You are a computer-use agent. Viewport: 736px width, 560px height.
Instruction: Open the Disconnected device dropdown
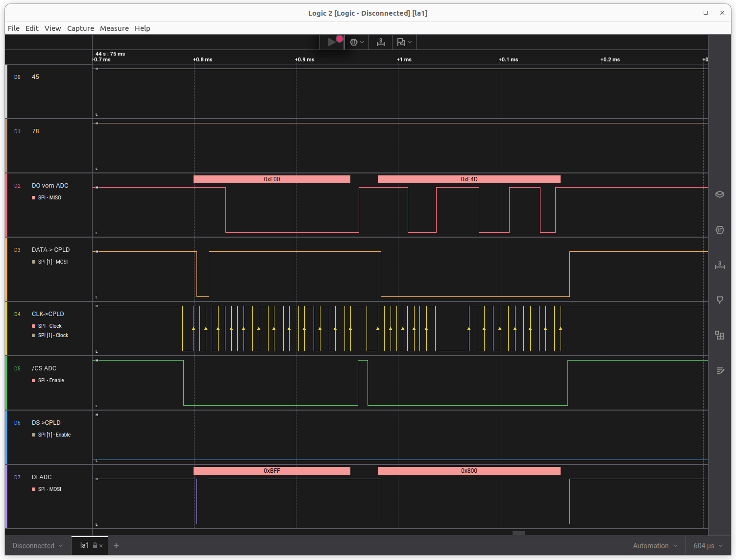[38, 546]
